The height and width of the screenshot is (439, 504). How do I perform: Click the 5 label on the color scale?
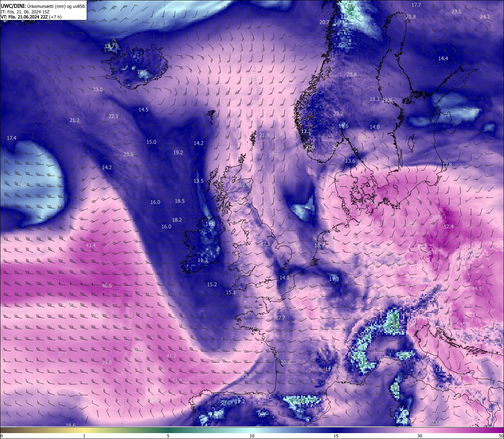tap(168, 436)
